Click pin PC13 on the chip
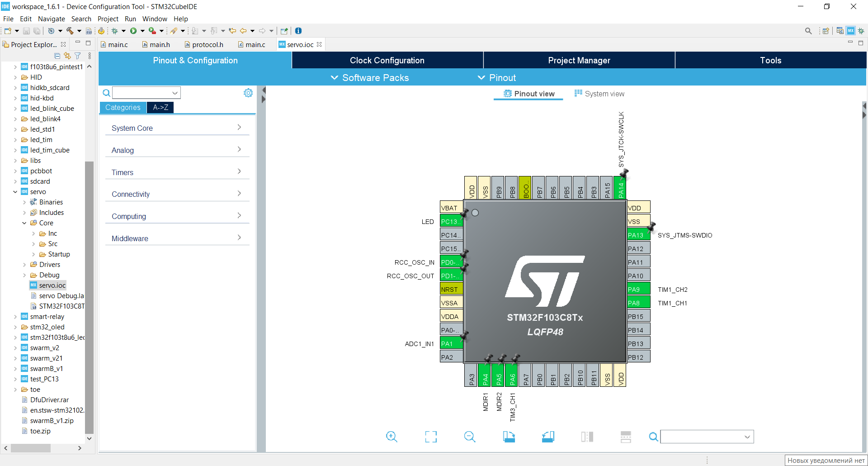 pos(451,221)
